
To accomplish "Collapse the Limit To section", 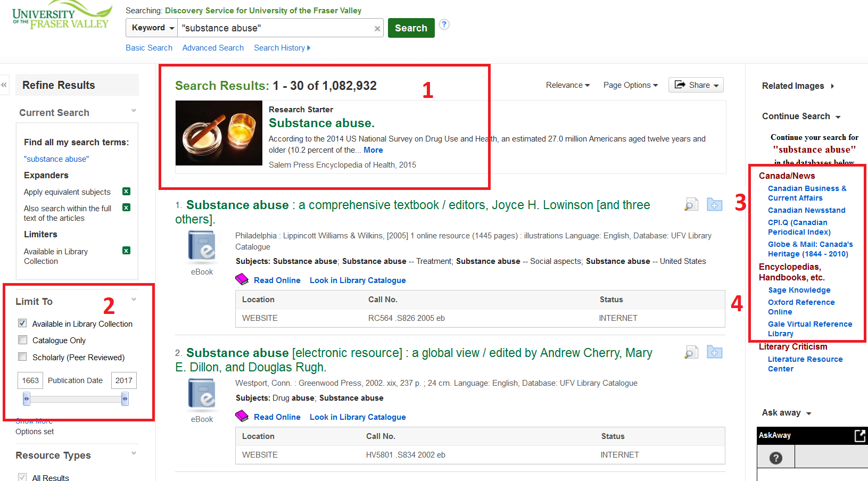I will click(x=134, y=300).
